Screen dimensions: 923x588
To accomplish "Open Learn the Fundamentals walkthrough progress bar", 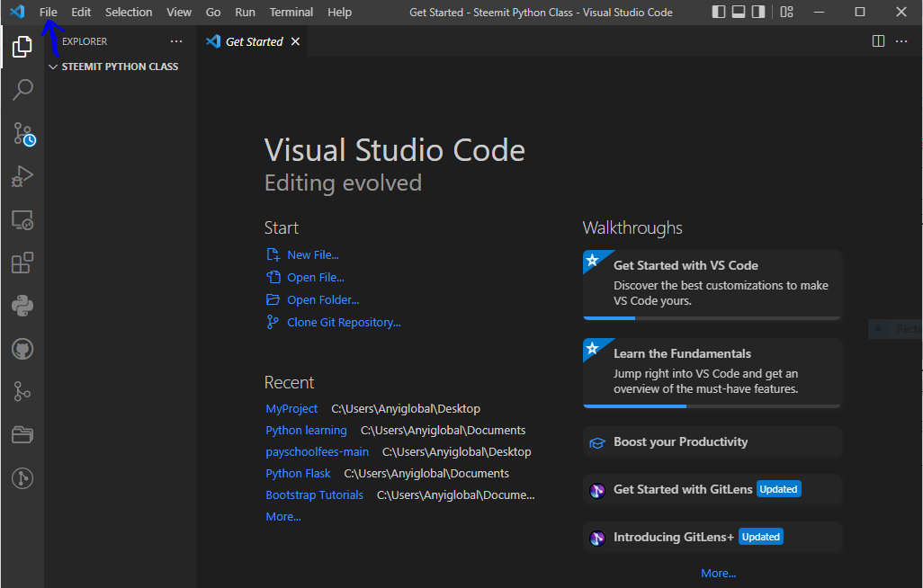I will pyautogui.click(x=712, y=406).
